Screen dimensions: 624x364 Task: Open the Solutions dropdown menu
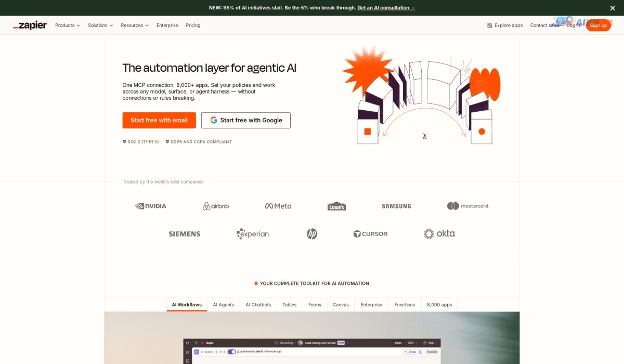pos(100,25)
